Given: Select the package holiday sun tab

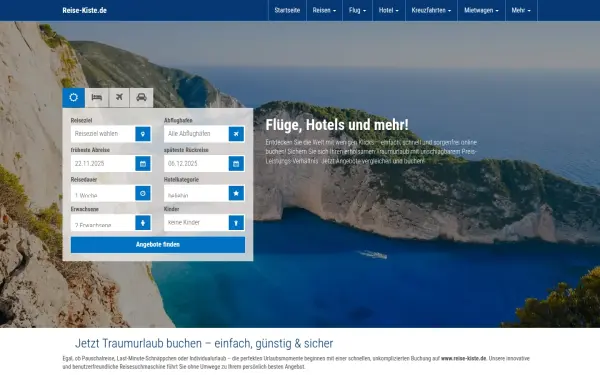Looking at the screenshot, I should [73, 98].
